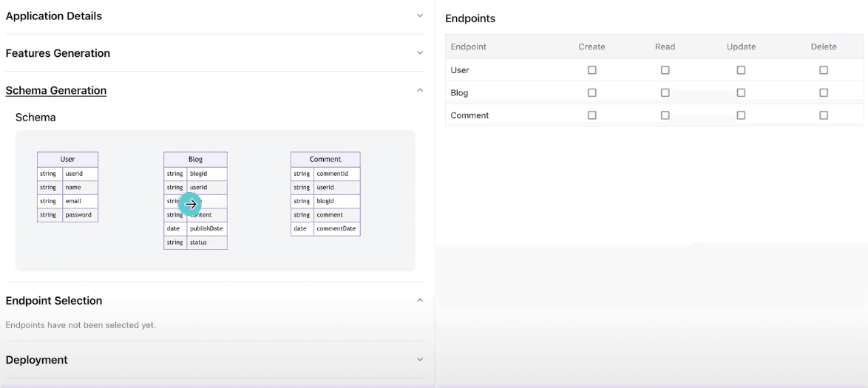Select the User endpoint row label
This screenshot has width=868, height=388.
point(460,70)
